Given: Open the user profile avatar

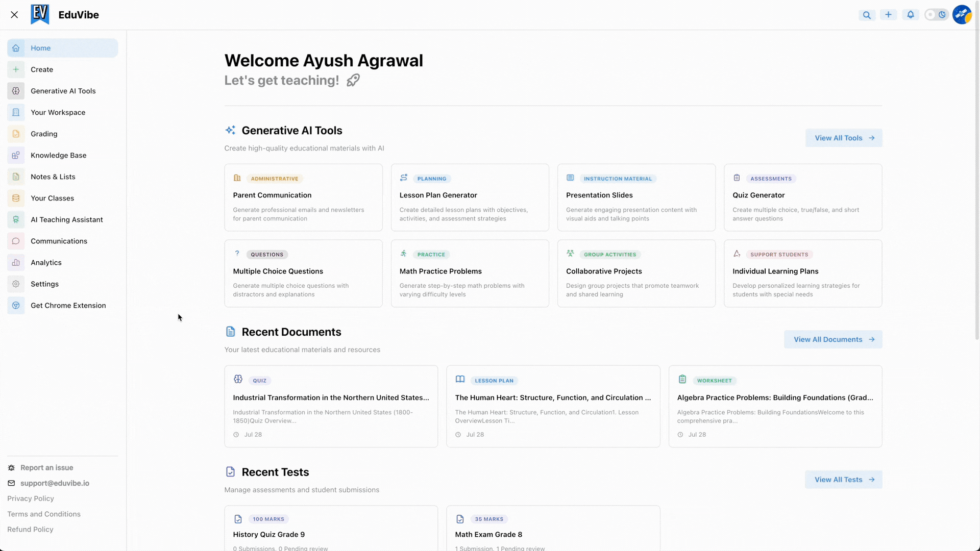Looking at the screenshot, I should pos(962,15).
